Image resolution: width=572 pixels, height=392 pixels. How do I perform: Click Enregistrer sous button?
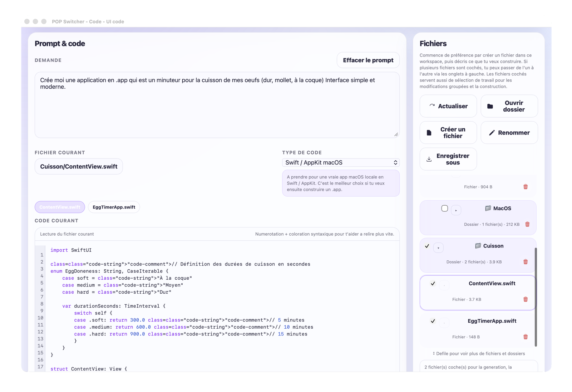(x=448, y=159)
